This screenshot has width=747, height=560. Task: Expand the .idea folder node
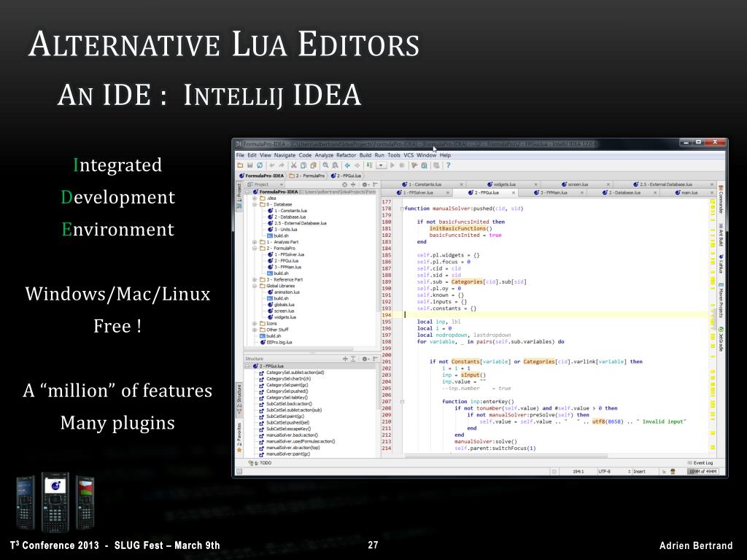[255, 198]
